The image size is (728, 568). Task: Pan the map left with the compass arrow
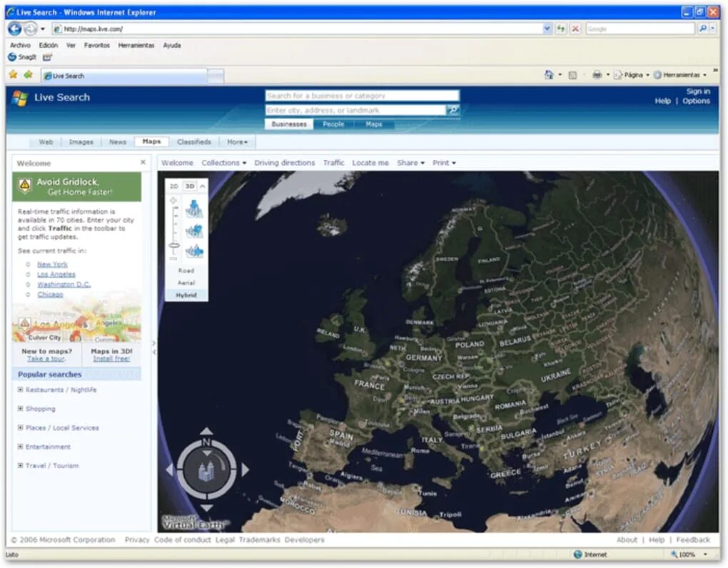tap(169, 470)
